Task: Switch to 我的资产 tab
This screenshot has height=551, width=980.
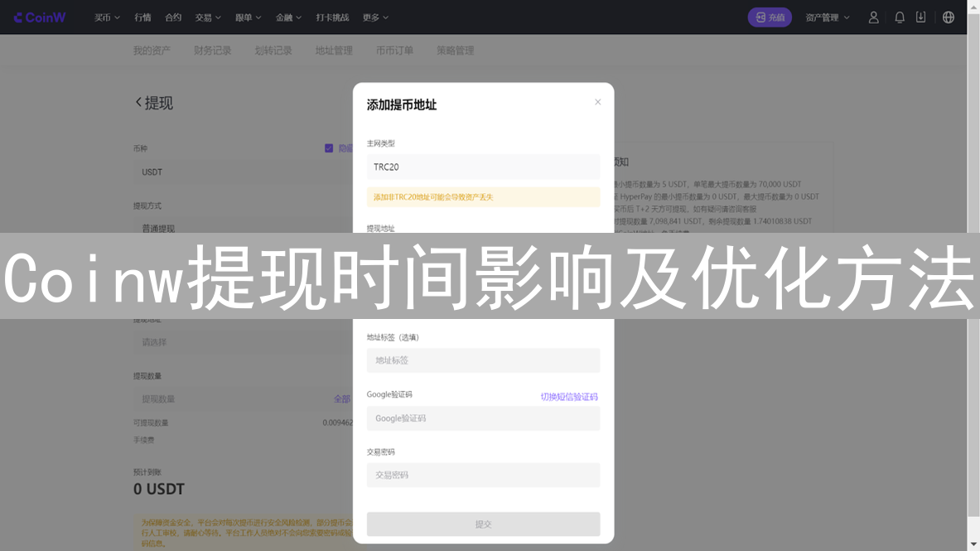Action: click(x=152, y=51)
